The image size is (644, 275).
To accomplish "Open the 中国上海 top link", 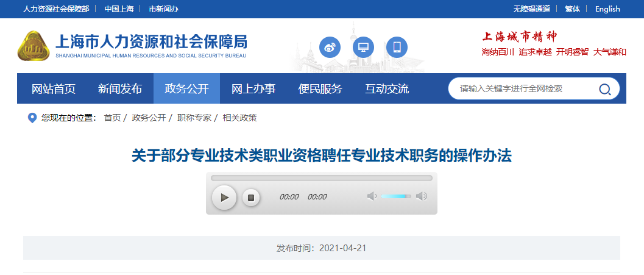I will point(119,9).
